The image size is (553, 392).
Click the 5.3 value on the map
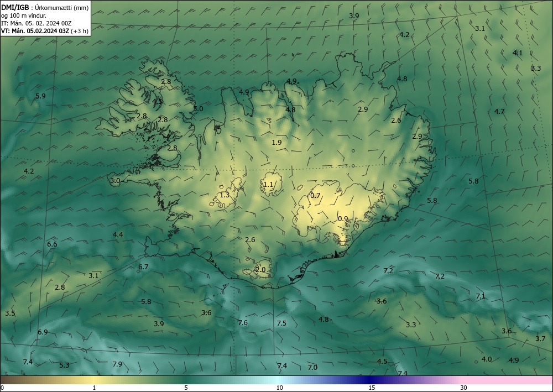pos(64,365)
